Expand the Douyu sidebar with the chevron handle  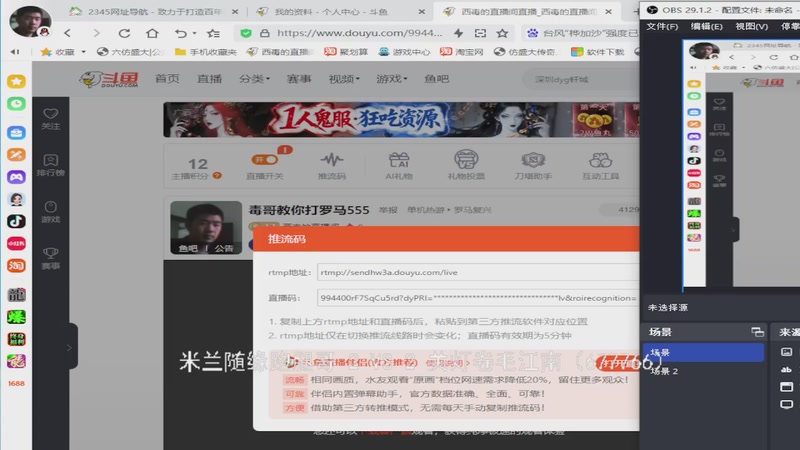[x=70, y=347]
